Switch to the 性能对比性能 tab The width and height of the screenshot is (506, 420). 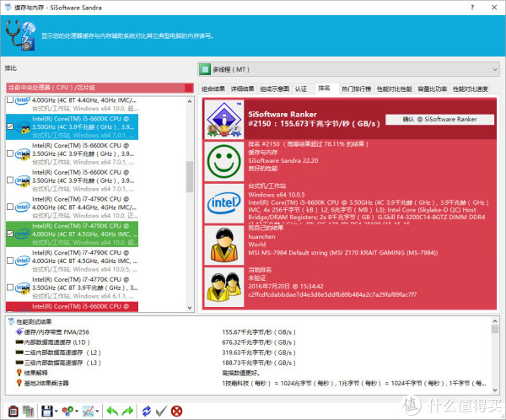point(395,89)
